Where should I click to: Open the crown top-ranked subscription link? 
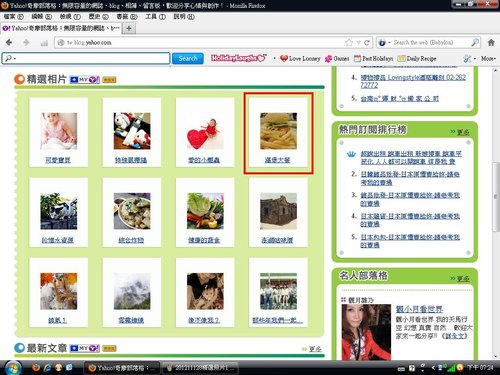coord(411,157)
